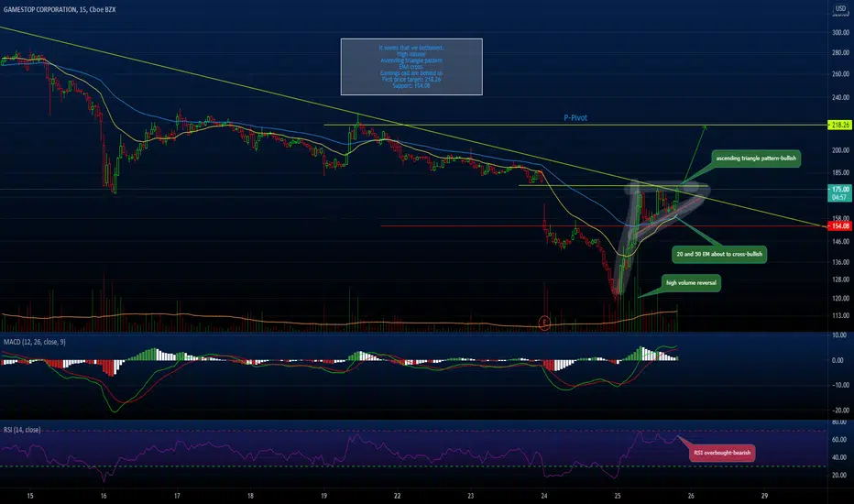
Task: Click date label 22 on time axis
Action: [x=397, y=496]
